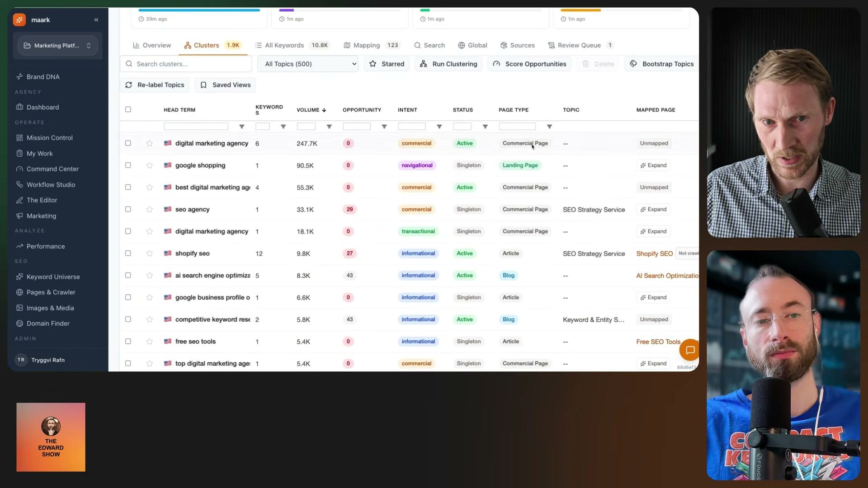Switch to the Overview tab
868x488 pixels.
(x=152, y=45)
